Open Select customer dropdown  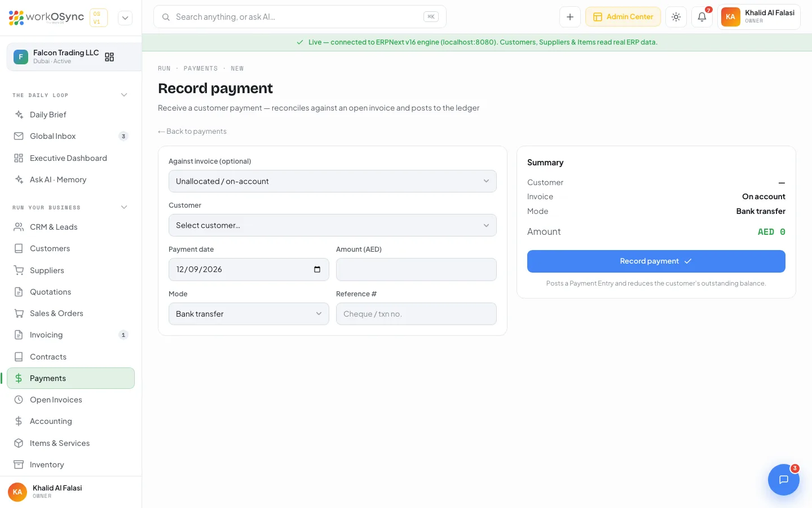[x=333, y=225]
